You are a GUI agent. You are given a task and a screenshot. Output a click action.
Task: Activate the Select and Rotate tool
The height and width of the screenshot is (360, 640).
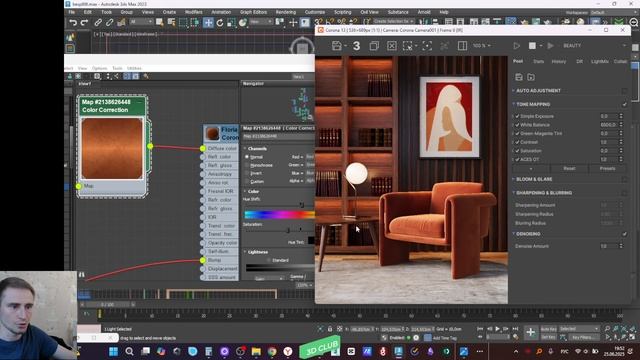pyautogui.click(x=220, y=22)
